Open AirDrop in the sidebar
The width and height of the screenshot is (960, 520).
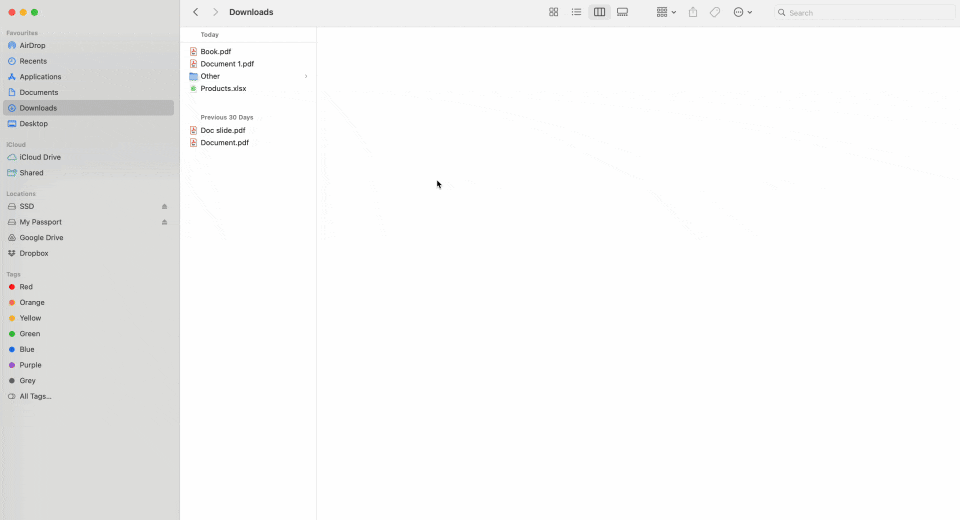(x=88, y=45)
